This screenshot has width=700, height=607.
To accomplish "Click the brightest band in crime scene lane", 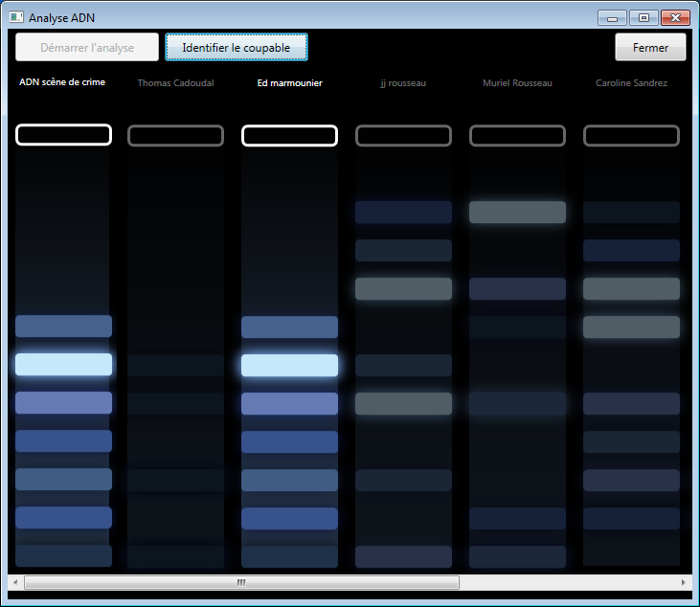I will point(63,365).
